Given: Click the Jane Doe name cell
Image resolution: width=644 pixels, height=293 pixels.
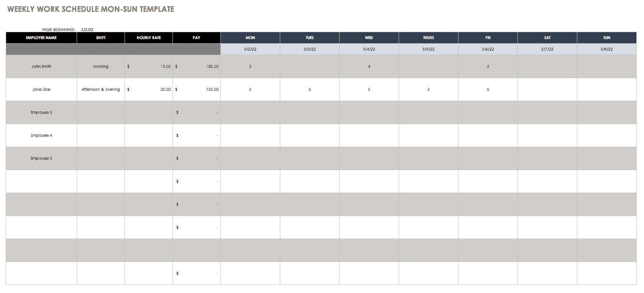Looking at the screenshot, I should pos(41,90).
